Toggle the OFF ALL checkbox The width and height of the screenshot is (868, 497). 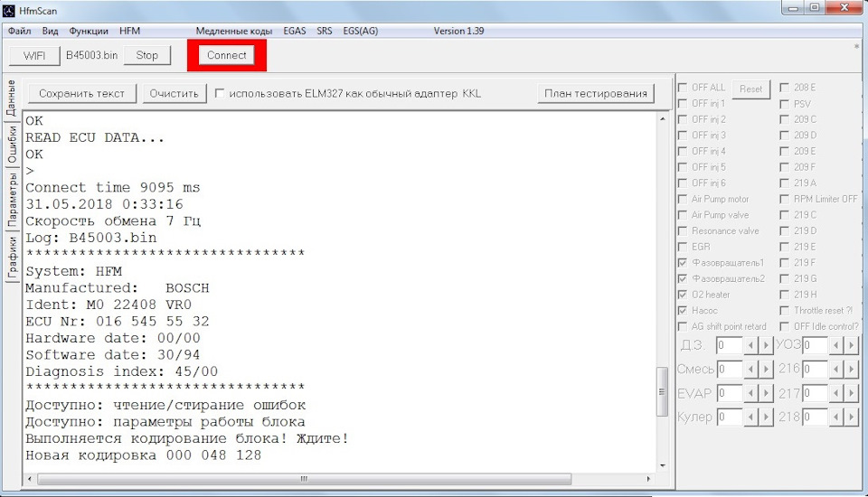(683, 88)
